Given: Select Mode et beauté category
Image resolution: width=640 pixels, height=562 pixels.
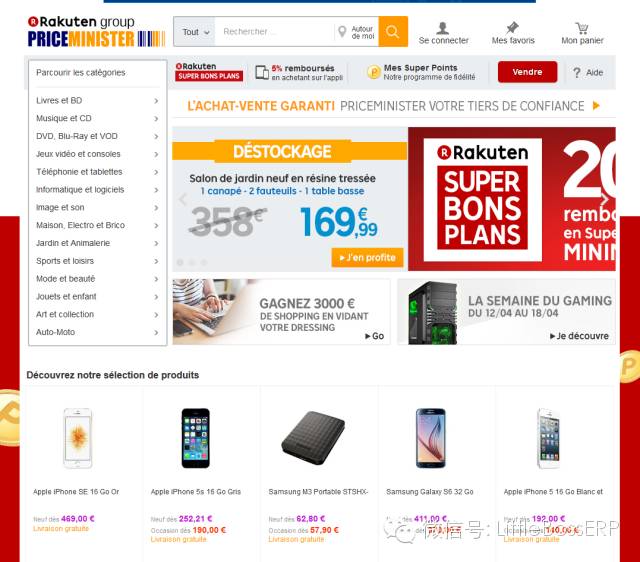Looking at the screenshot, I should 65,279.
